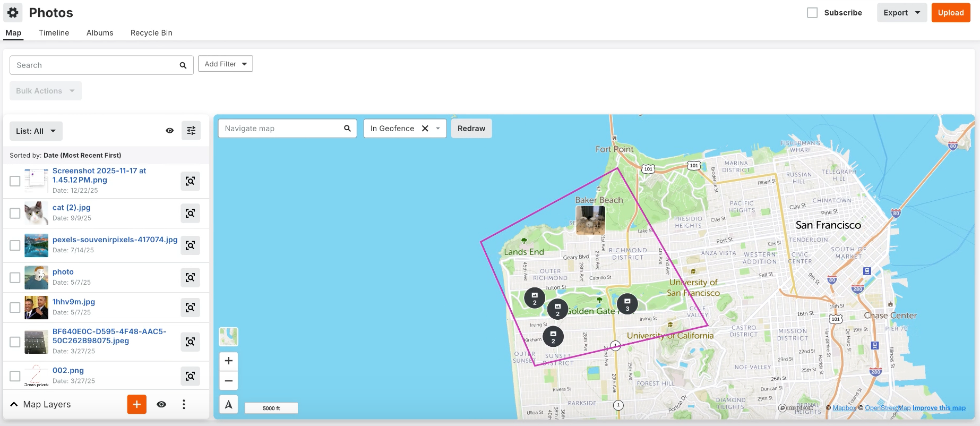Click the Search input field
The width and height of the screenshot is (980, 426).
coord(101,65)
